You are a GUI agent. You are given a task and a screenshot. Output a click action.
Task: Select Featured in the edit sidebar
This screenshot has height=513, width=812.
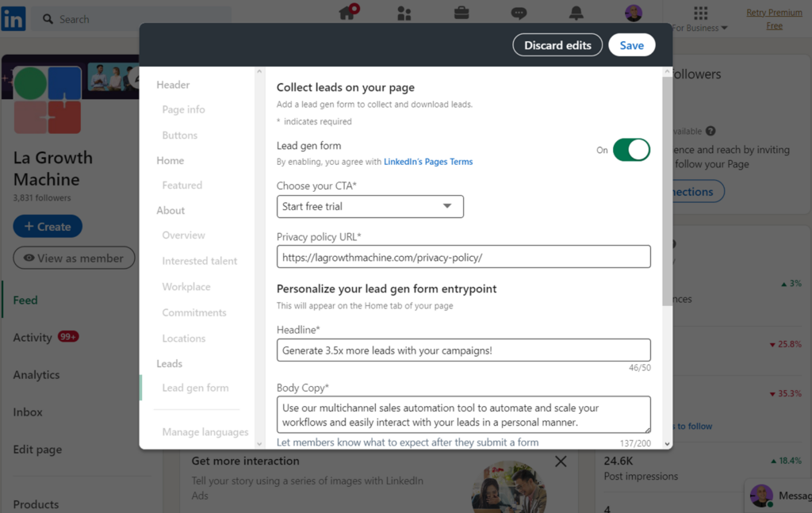pyautogui.click(x=182, y=186)
